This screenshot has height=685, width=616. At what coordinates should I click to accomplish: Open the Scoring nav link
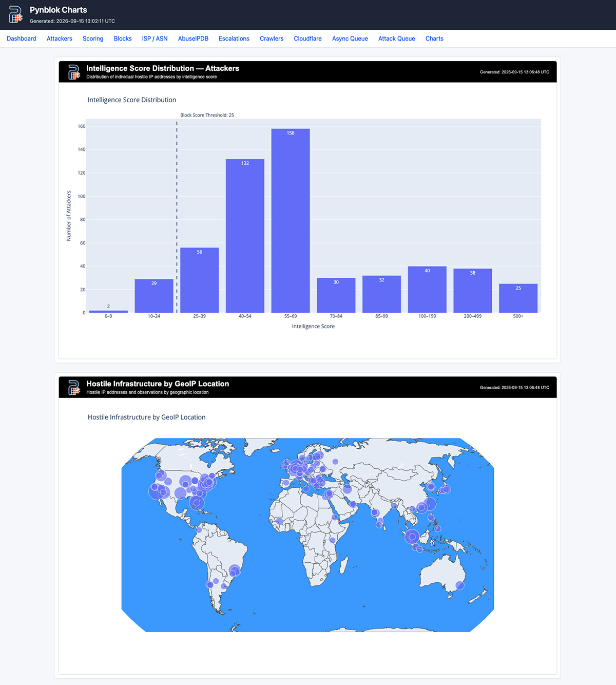tap(93, 39)
